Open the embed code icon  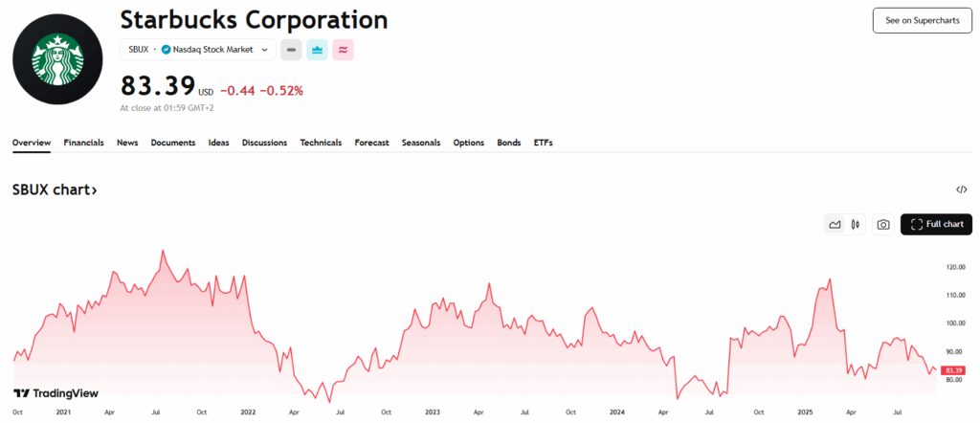click(x=961, y=189)
